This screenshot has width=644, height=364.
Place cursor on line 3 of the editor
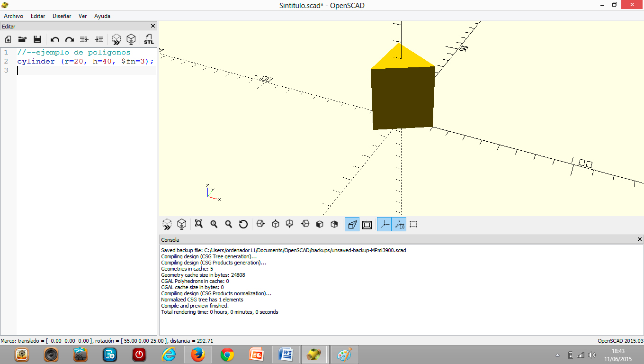pyautogui.click(x=71, y=70)
